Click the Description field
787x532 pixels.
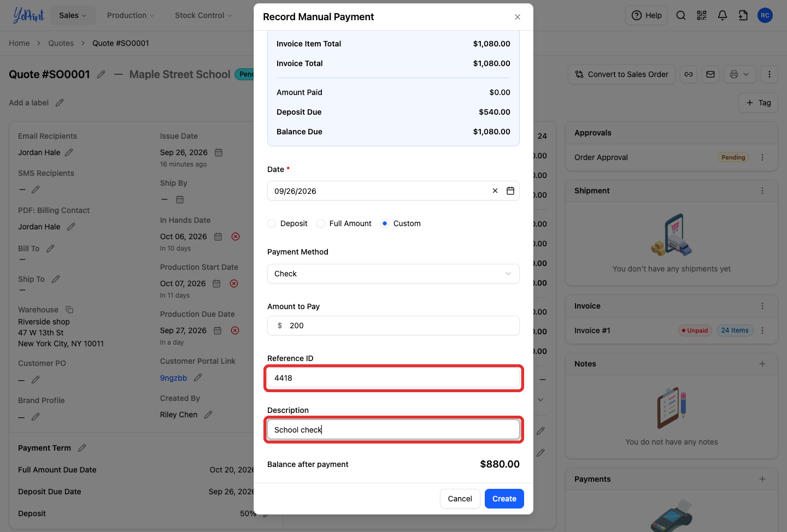393,430
